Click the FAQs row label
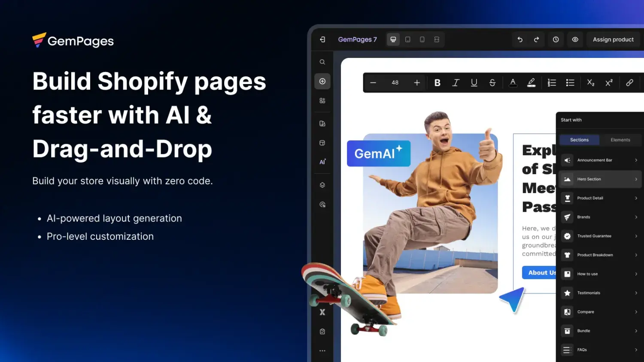Viewport: 644px width, 362px height. point(582,350)
